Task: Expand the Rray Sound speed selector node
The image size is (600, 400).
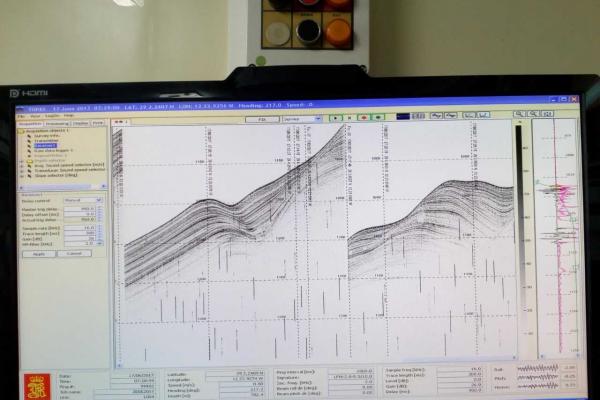Action: click(x=22, y=165)
